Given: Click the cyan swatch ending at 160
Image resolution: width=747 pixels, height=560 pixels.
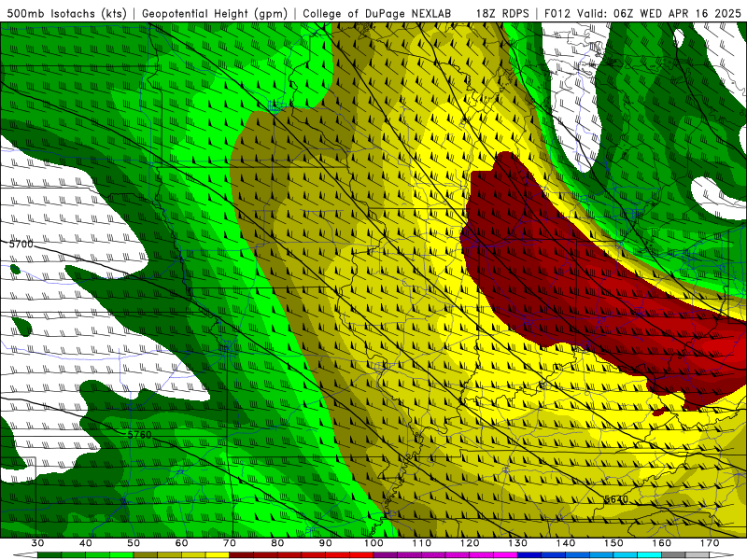Looking at the screenshot, I should [650, 555].
